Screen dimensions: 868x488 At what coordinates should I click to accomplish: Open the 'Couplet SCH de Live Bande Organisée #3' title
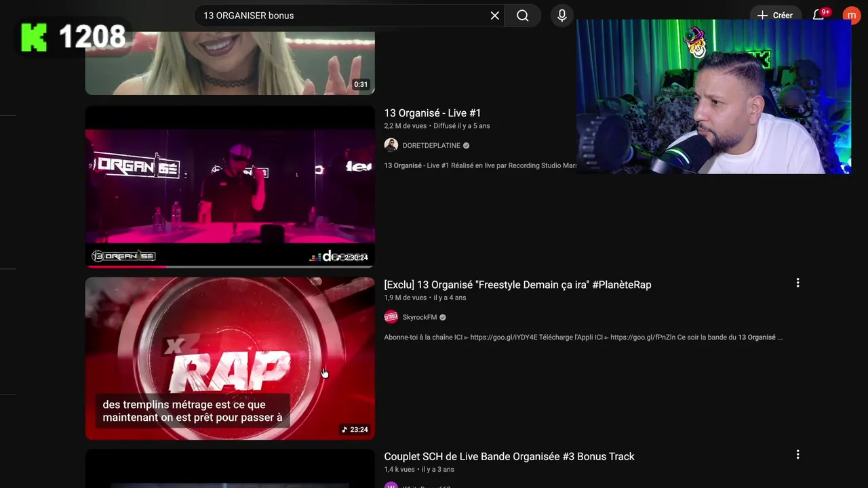[509, 457]
